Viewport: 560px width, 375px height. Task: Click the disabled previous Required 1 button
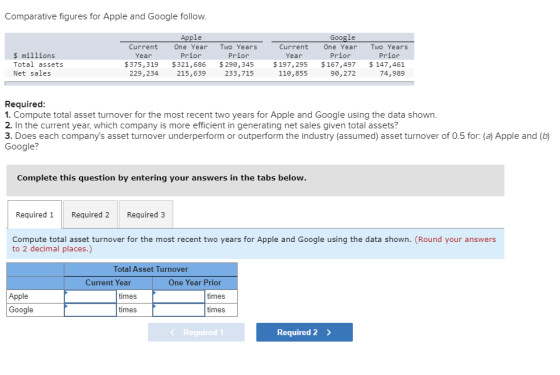coord(196,332)
